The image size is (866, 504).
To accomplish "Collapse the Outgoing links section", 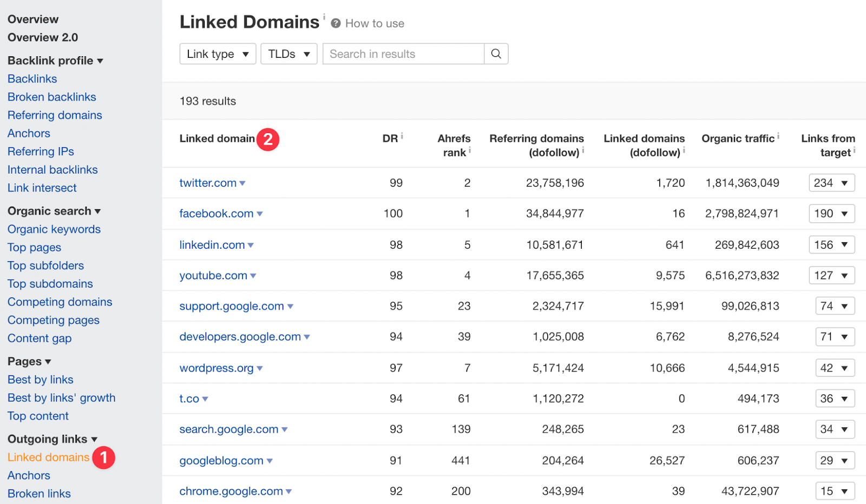I will (53, 439).
